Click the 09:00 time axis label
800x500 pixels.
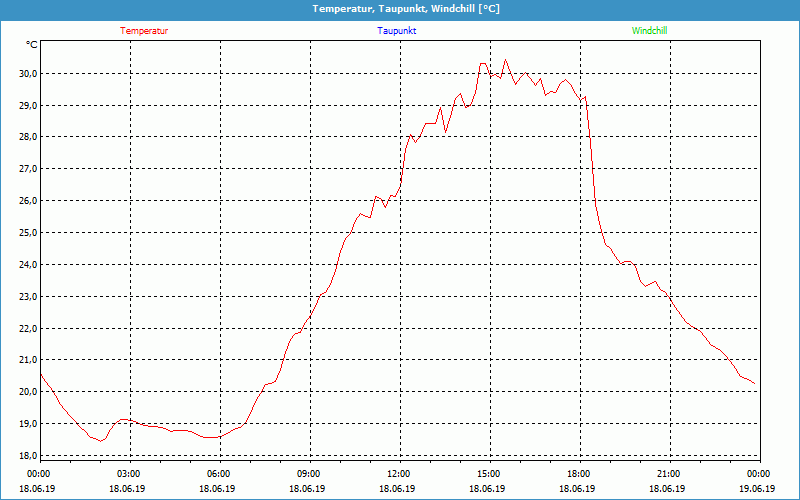tap(309, 474)
